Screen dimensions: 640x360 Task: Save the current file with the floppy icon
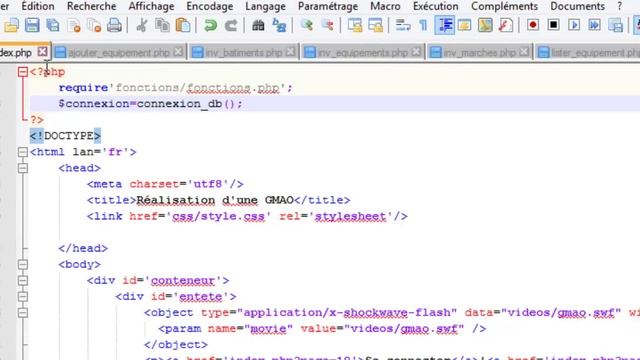(x=32, y=25)
